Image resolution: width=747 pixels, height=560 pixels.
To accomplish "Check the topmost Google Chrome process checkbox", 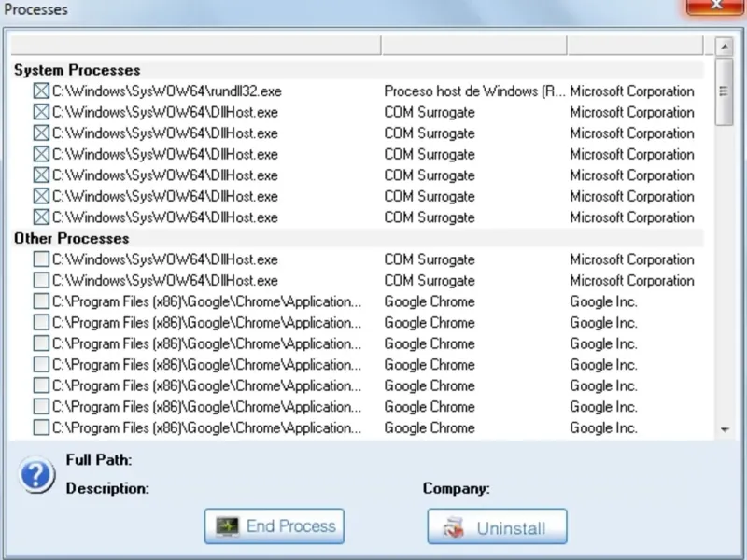I will click(x=41, y=301).
